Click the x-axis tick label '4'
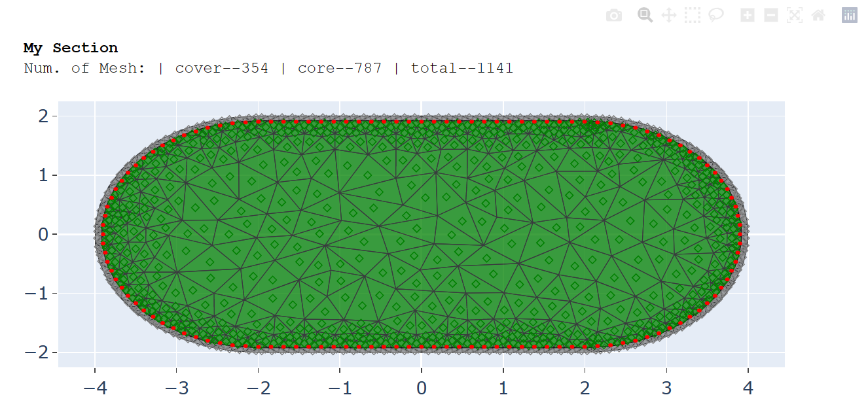The width and height of the screenshot is (868, 412). 748,388
